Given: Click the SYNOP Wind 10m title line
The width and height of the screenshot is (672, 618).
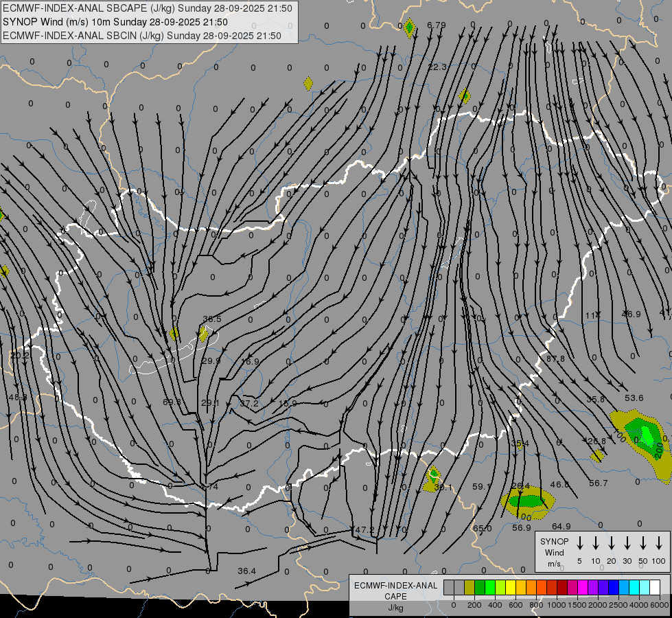Looking at the screenshot, I should (x=115, y=22).
